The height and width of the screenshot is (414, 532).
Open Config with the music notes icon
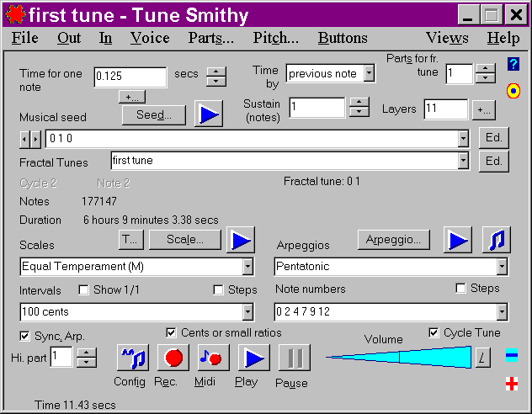pyautogui.click(x=133, y=358)
